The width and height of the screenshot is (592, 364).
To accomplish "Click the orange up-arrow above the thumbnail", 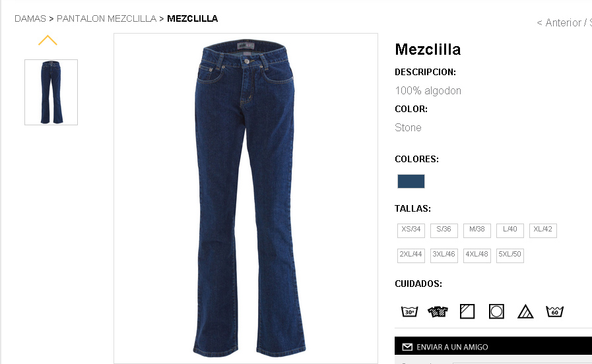I will tap(48, 40).
